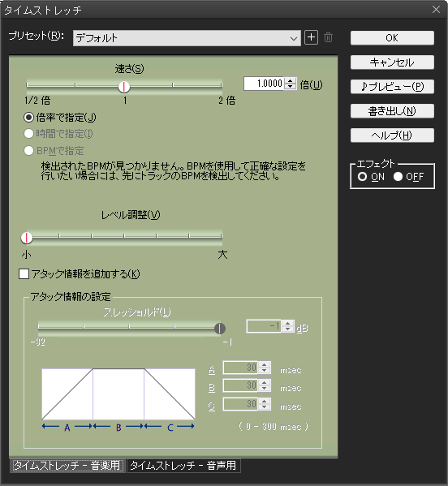Set the effect to OFF
Viewport: 448px width, 486px height.
click(398, 177)
